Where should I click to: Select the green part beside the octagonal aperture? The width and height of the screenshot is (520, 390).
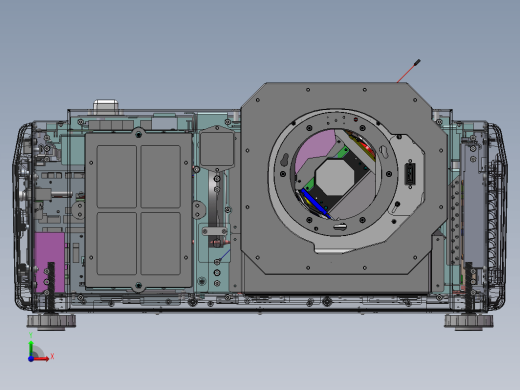coord(342,153)
